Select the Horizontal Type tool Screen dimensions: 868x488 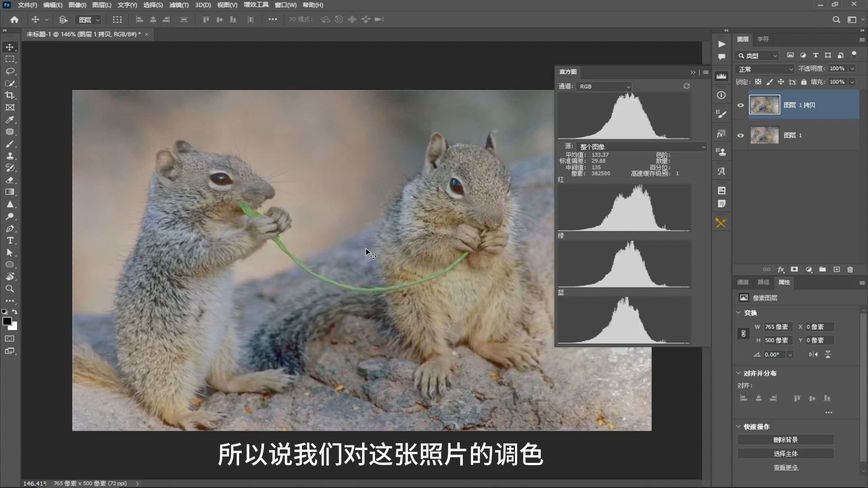pos(9,241)
